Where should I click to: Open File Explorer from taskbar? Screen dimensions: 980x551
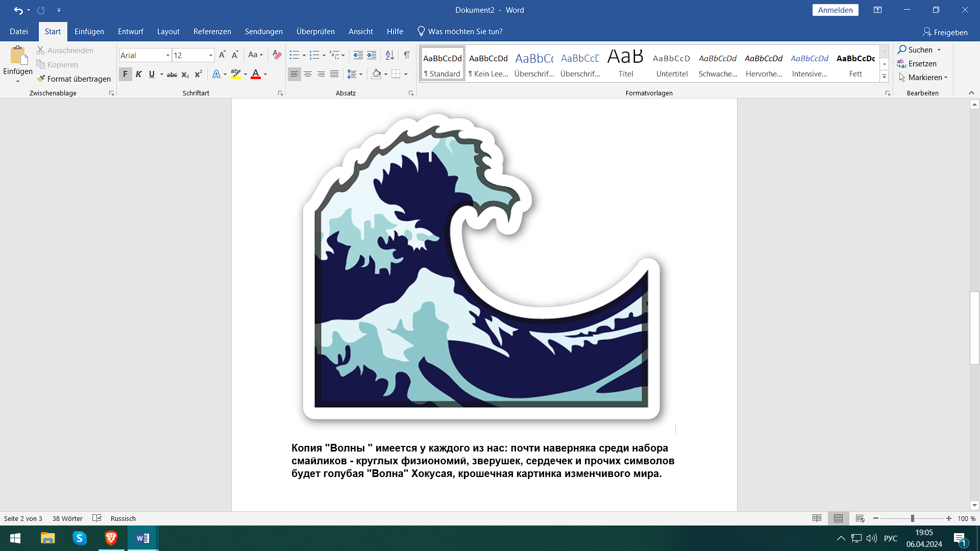(x=47, y=538)
